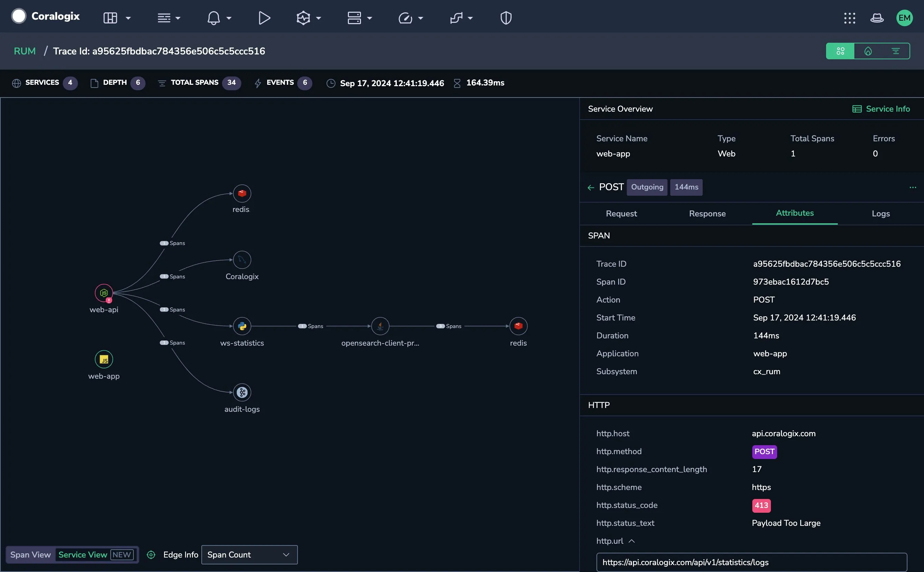Open the span more options ellipsis
Image resolution: width=924 pixels, height=572 pixels.
[913, 187]
